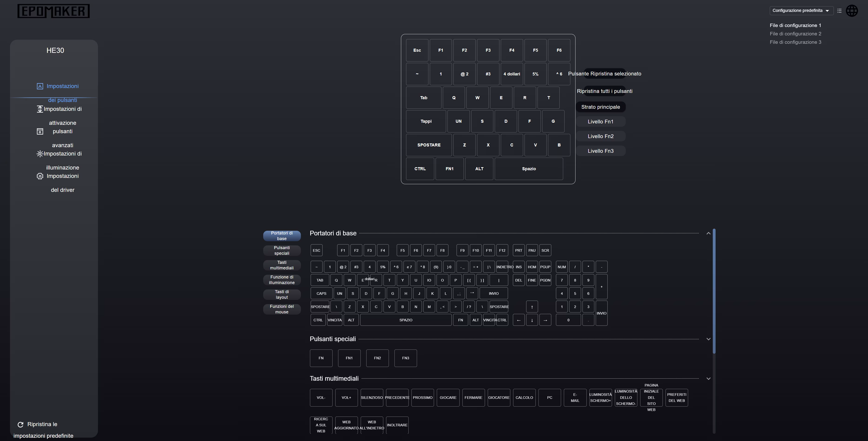868x441 pixels.
Task: Select the Funzioni del mouse category tab
Action: tap(282, 309)
